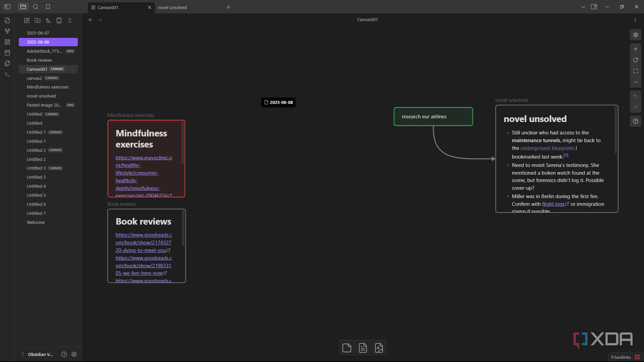Navigate back in history
This screenshot has width=644, height=362.
point(91,20)
